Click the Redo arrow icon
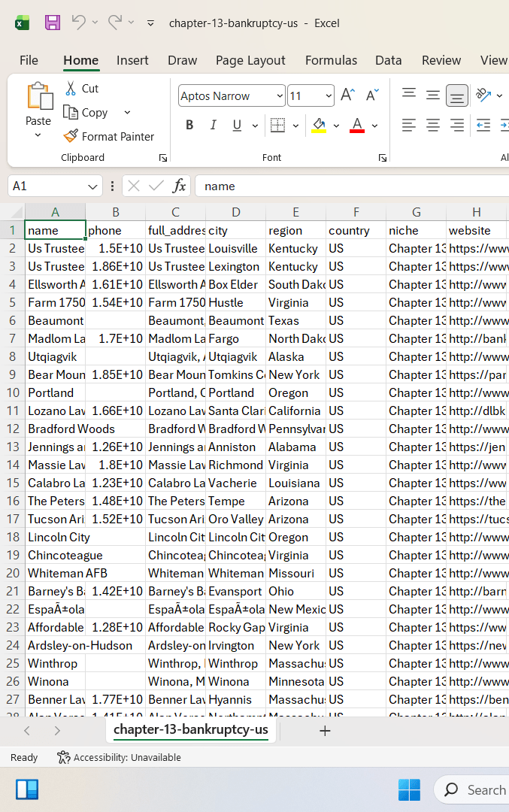Screen dimensions: 509x812 (115, 23)
